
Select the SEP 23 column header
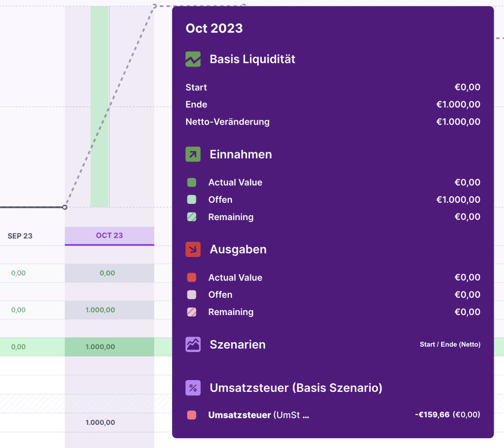tap(20, 236)
